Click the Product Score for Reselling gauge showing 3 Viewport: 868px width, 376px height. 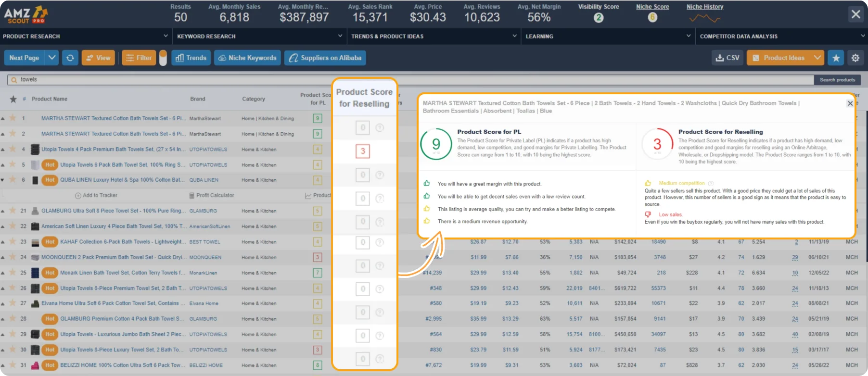pos(657,144)
